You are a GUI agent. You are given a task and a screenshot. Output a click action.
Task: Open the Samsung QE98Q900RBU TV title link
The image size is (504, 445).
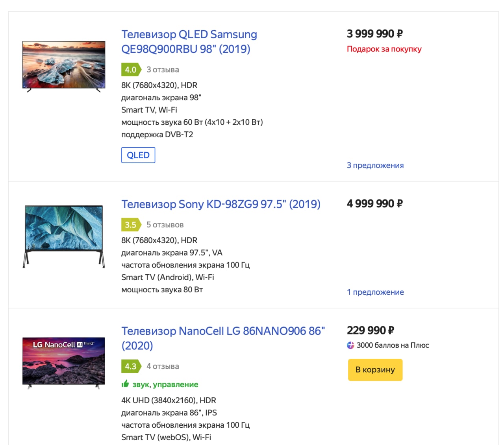pyautogui.click(x=189, y=42)
